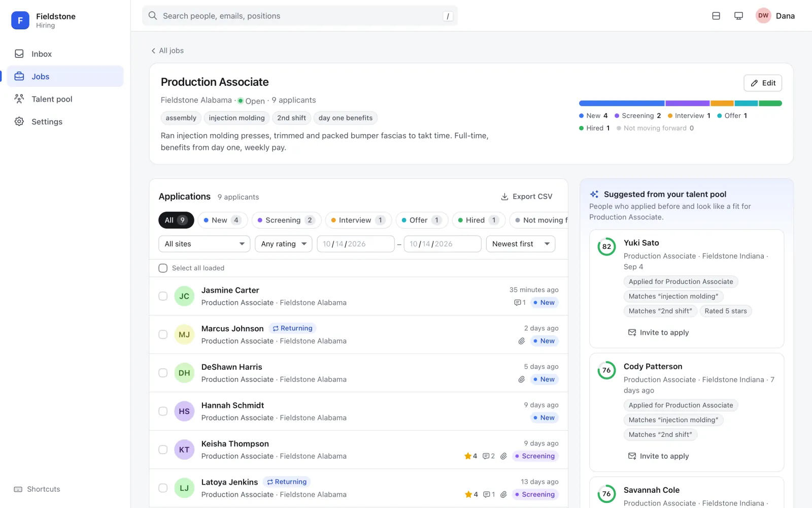Invite Yuki Sato to apply
Screen dimensions: 812x508
[x=658, y=333]
